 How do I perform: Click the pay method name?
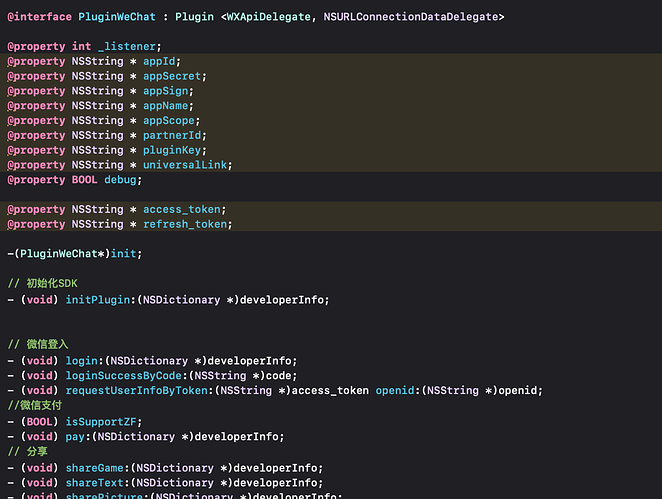click(77, 436)
